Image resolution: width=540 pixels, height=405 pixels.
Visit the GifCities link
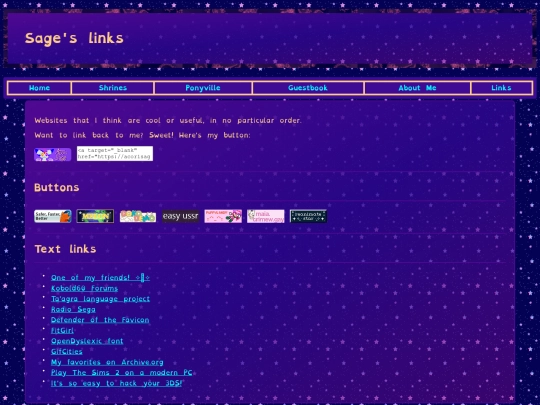coord(66,352)
